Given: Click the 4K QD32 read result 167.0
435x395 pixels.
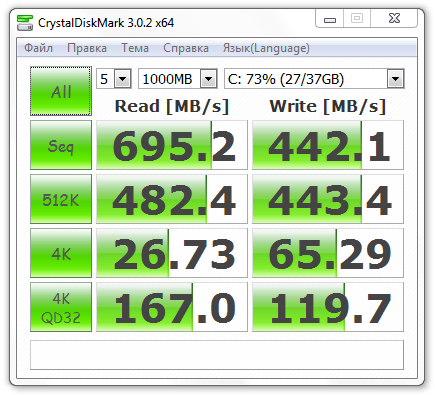Looking at the screenshot, I should click(172, 307).
